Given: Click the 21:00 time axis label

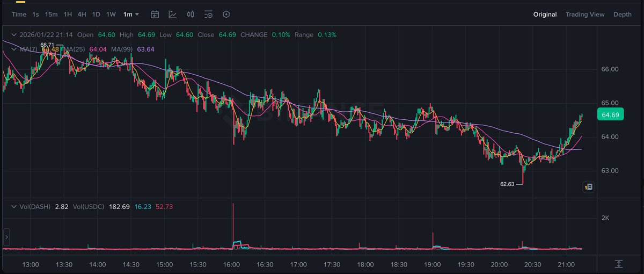Looking at the screenshot, I should point(567,265).
